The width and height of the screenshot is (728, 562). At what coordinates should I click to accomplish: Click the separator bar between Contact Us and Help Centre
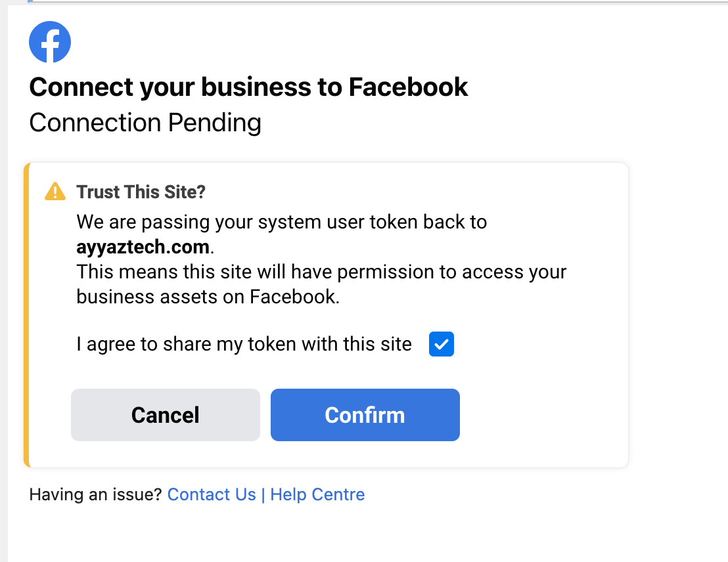263,494
